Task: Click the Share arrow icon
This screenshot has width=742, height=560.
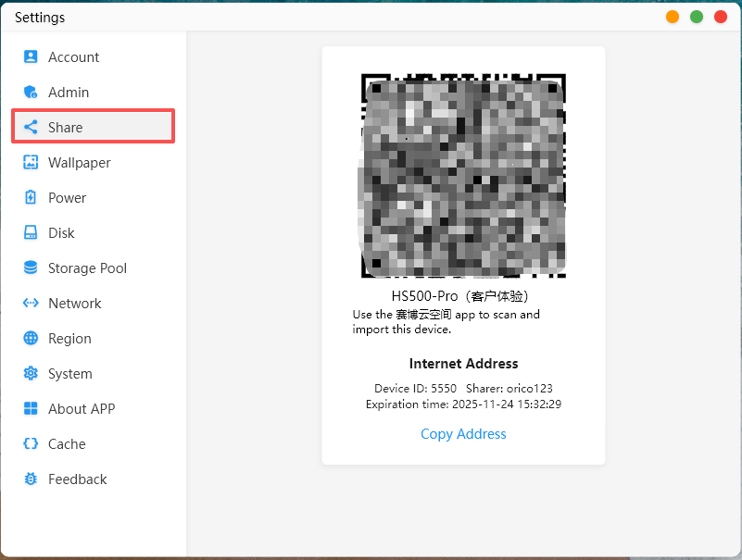Action: coord(31,127)
